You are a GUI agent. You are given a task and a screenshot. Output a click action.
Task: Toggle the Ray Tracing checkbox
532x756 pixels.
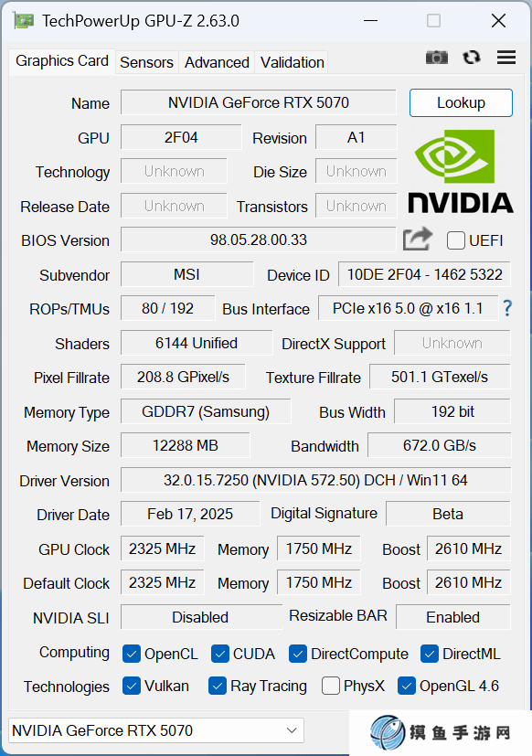point(218,686)
